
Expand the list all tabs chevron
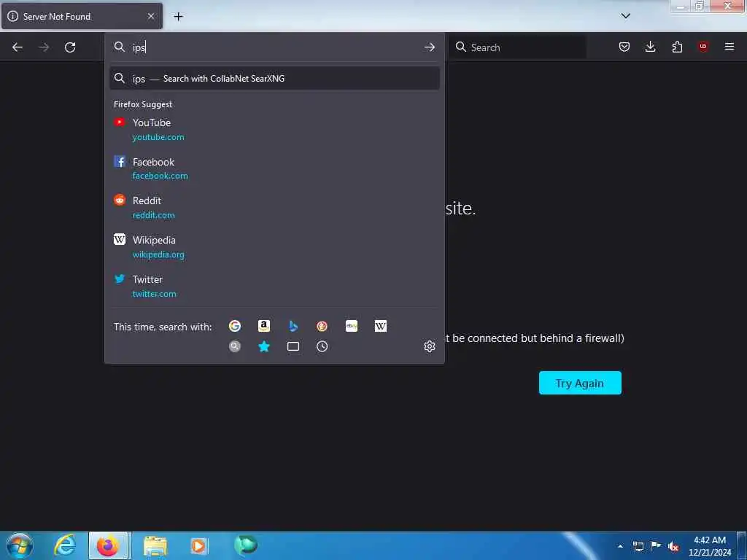[x=625, y=16]
